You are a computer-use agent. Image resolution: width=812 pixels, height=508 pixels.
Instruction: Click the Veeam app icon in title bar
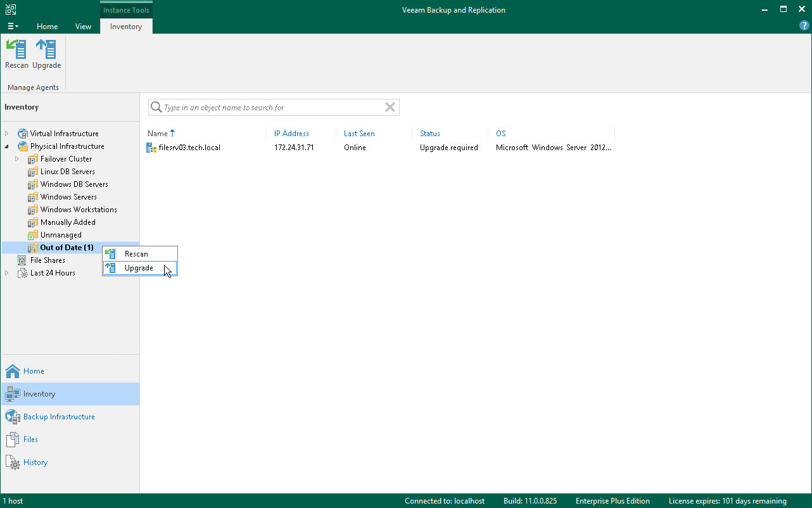point(10,10)
